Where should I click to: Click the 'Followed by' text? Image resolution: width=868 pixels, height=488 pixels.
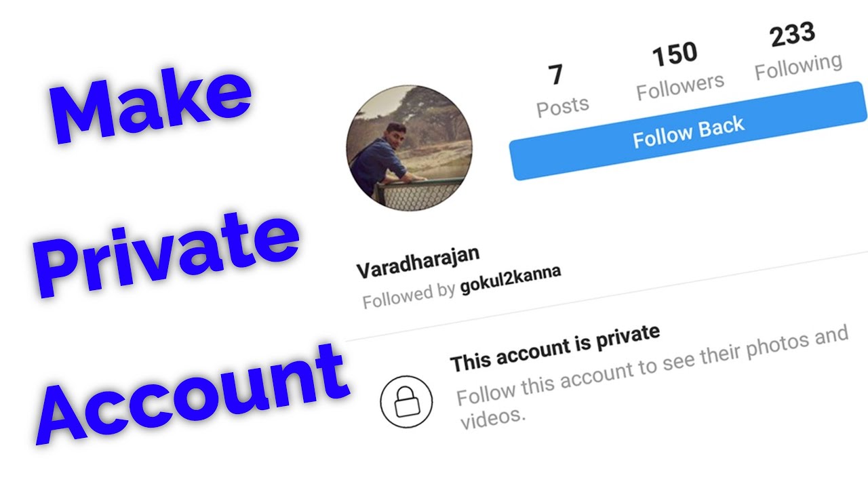click(408, 296)
